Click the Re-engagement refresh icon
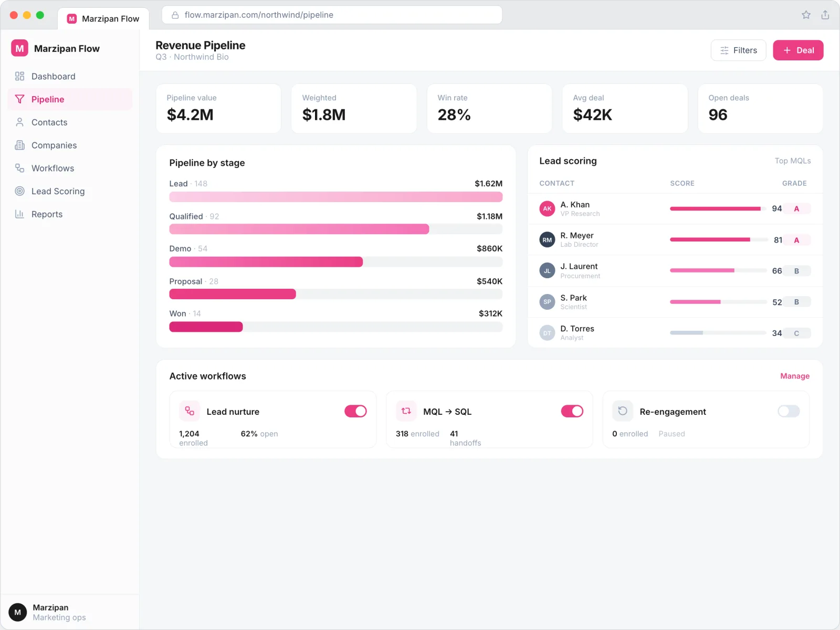This screenshot has height=630, width=840. 623,411
